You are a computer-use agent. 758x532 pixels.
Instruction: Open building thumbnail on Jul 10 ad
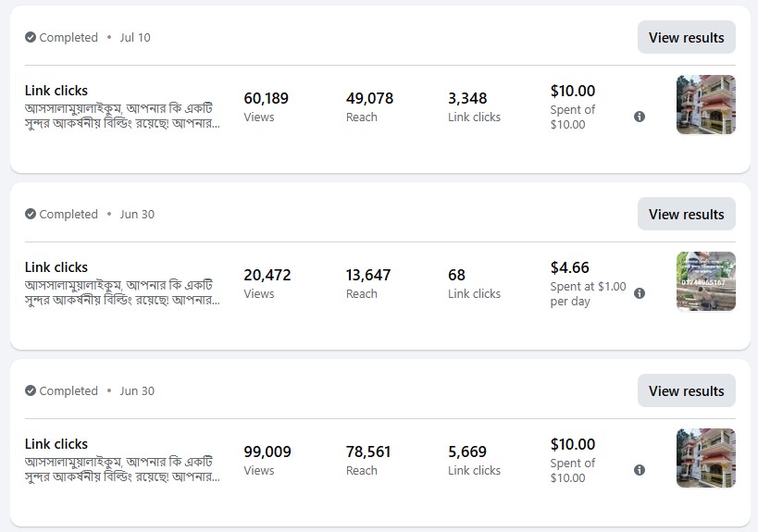[706, 105]
